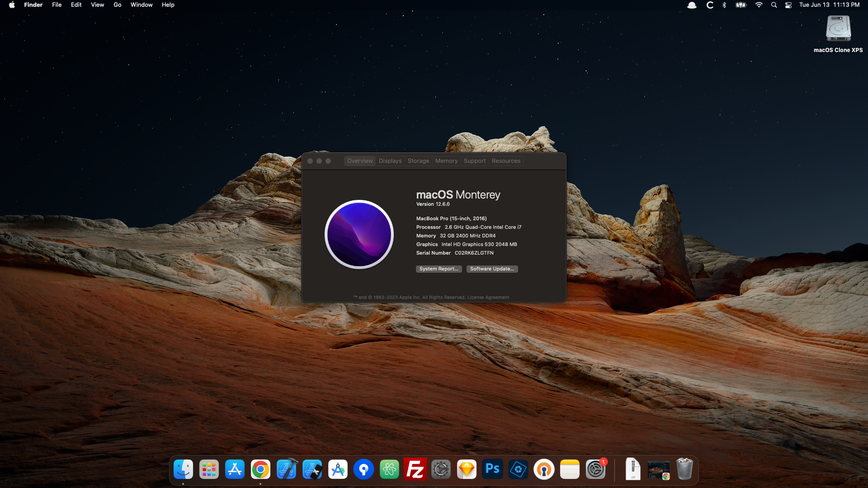The width and height of the screenshot is (868, 488).
Task: Switch to the Support tab
Action: coord(475,161)
